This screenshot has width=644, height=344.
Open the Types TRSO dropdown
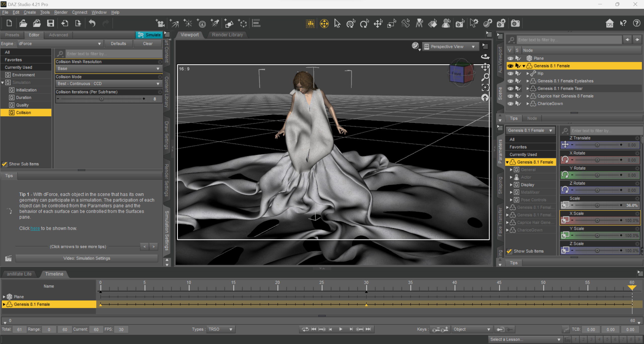point(220,329)
